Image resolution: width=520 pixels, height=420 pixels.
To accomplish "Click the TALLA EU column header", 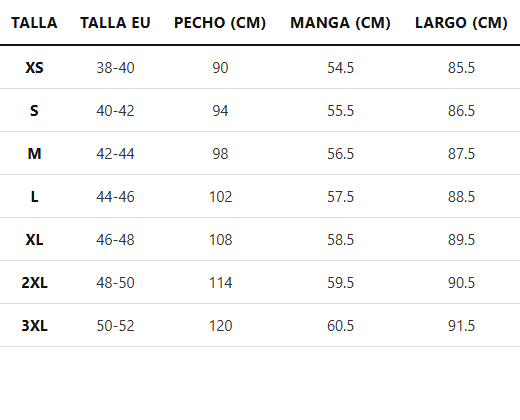I will 115,23.
